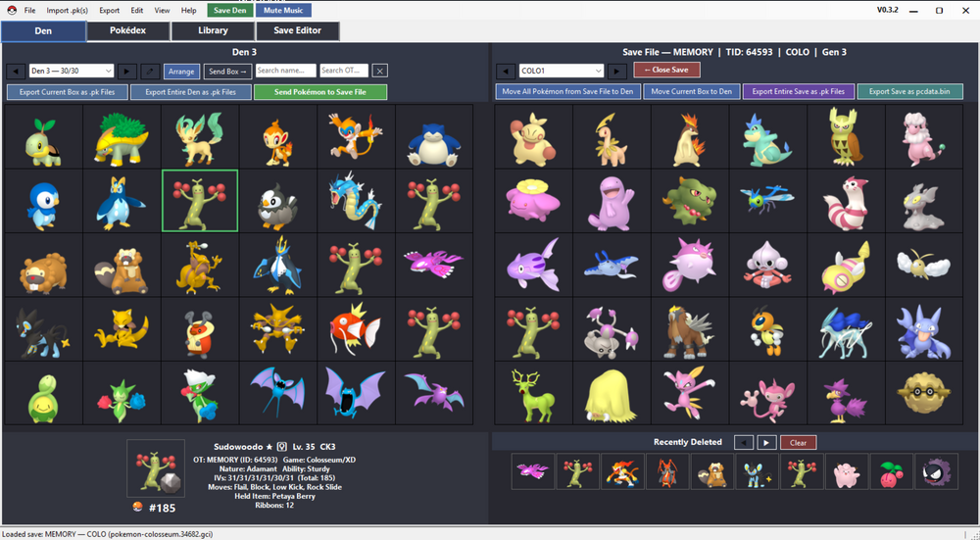Go to next save box after COLO1

coord(616,72)
